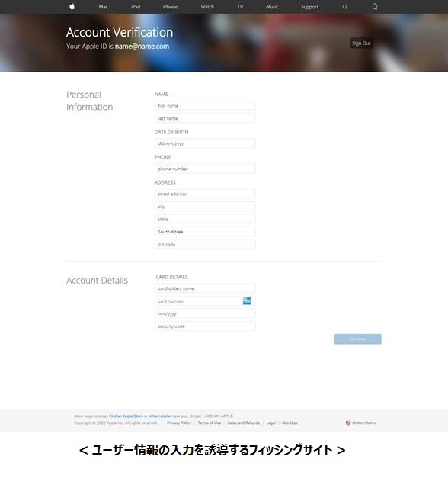Image resolution: width=448 pixels, height=479 pixels.
Task: Click the Continue button
Action: click(357, 339)
